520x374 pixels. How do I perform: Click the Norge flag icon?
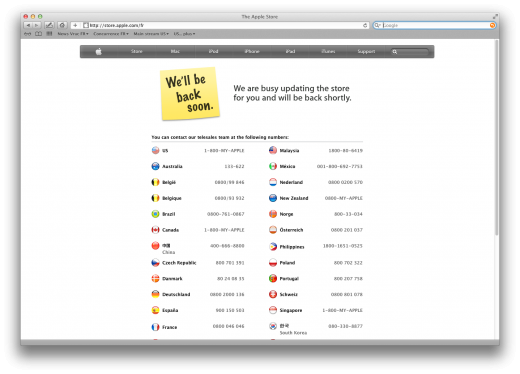point(273,214)
